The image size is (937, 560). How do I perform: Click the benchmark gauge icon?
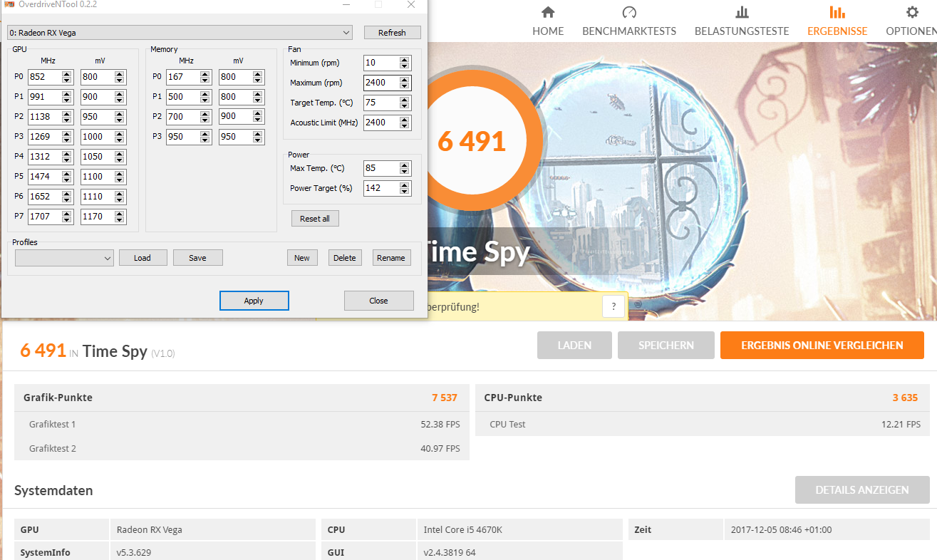point(629,12)
